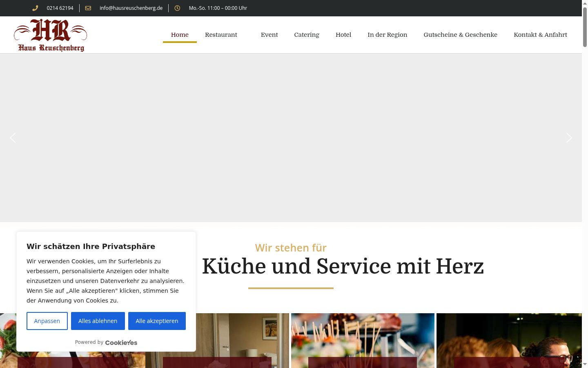Open the Event menu item

click(x=269, y=35)
